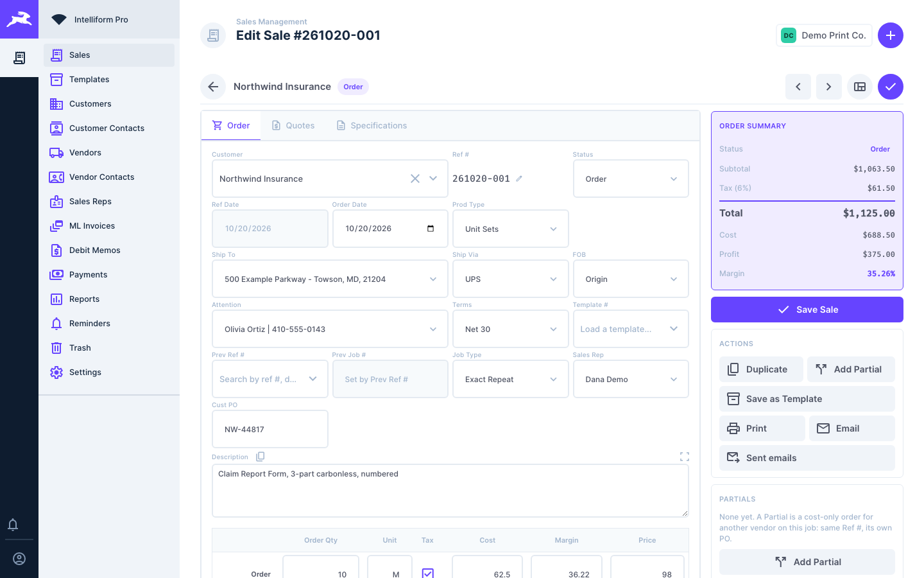Open Sent emails
Image resolution: width=924 pixels, height=578 pixels.
coord(807,458)
